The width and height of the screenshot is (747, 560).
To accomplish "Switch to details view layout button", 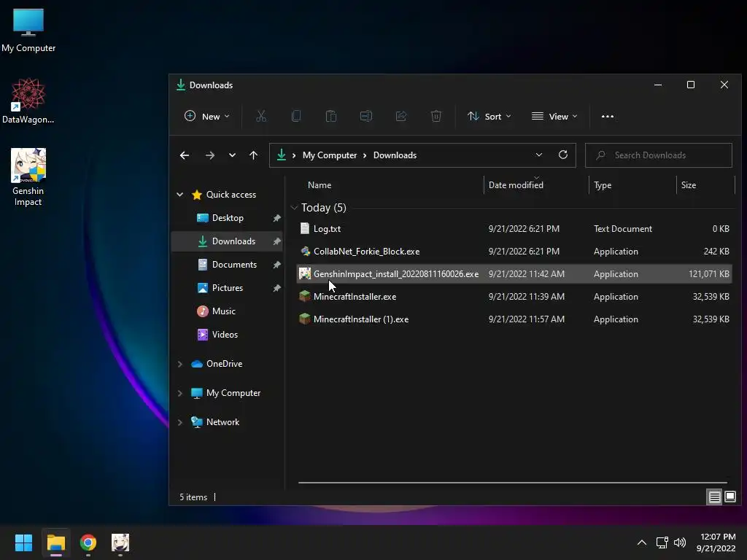I will [715, 497].
